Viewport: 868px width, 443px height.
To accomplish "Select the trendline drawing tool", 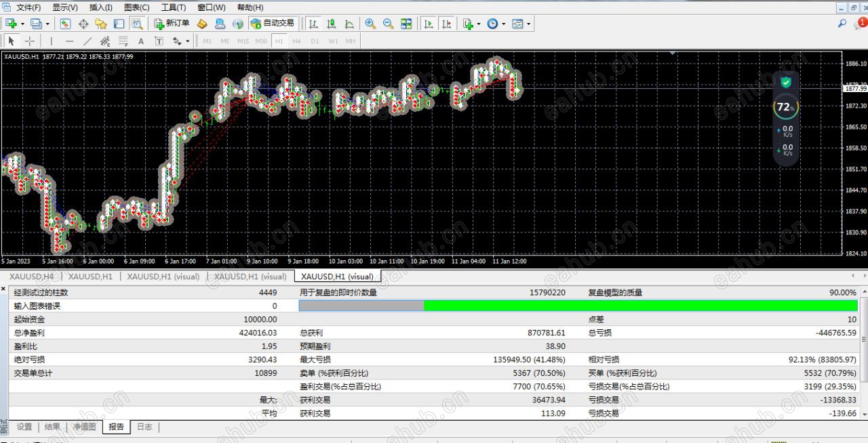I will click(87, 41).
